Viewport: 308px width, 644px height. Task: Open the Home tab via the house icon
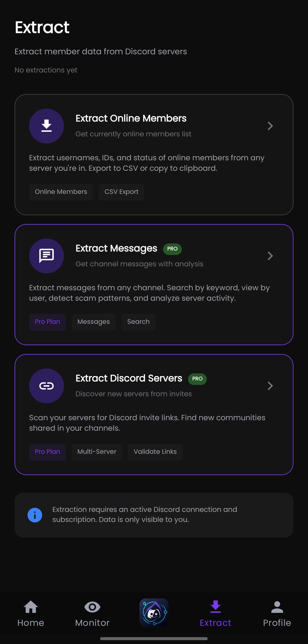coord(31,607)
